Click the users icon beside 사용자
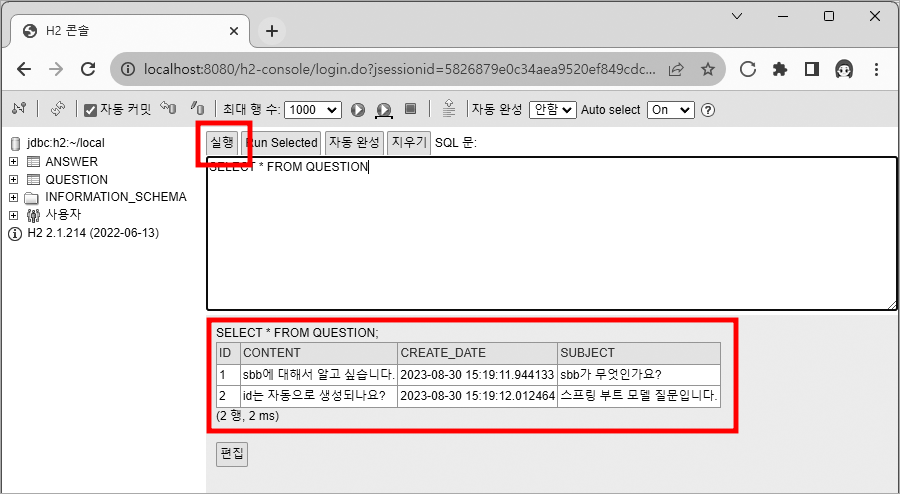900x494 pixels. pos(32,215)
